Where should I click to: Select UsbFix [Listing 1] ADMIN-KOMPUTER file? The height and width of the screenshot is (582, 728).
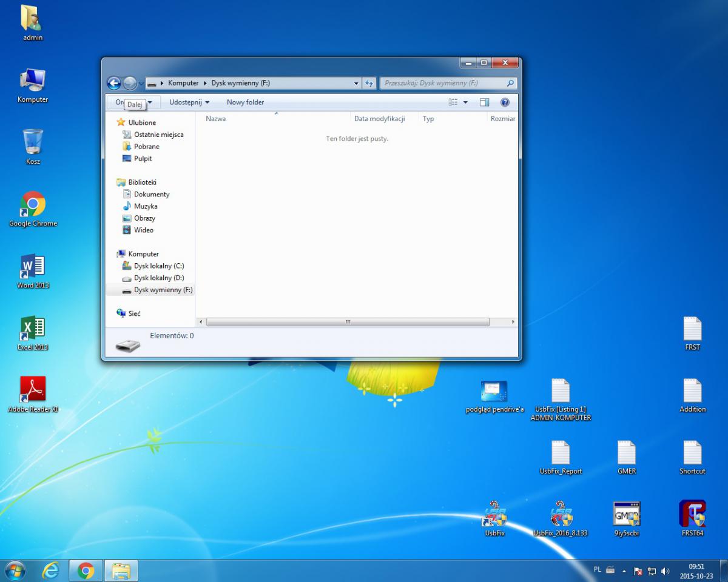click(x=561, y=400)
